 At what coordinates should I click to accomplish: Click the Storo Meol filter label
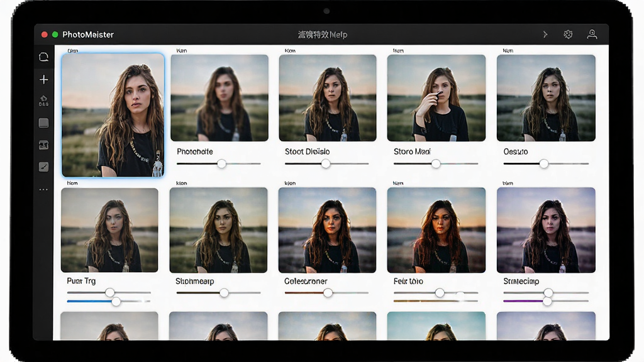412,151
